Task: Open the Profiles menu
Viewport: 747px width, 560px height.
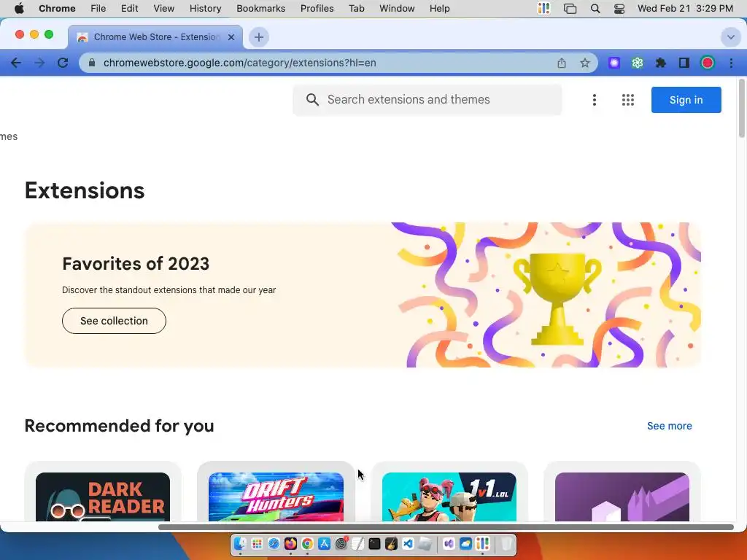Action: click(x=317, y=9)
